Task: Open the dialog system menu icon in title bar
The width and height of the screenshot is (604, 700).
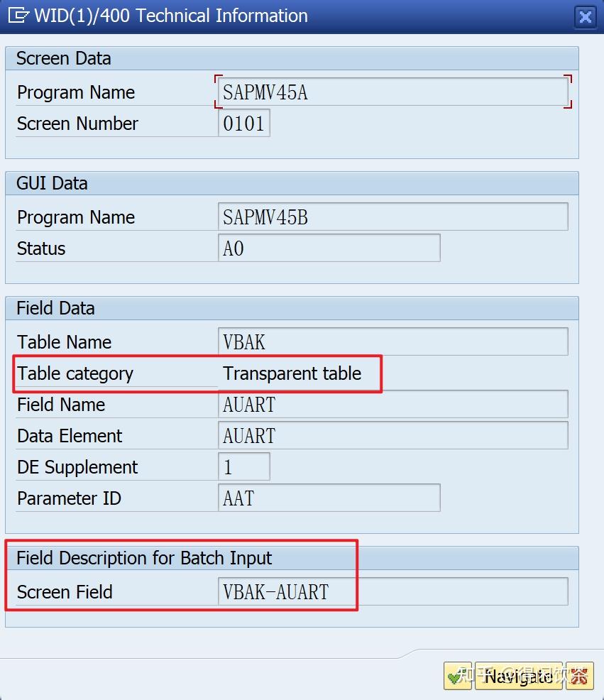Action: point(18,16)
